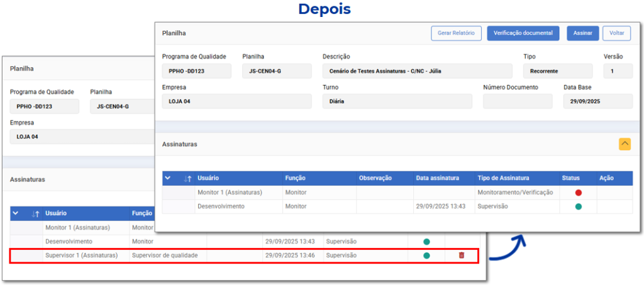This screenshot has width=644, height=285.
Task: Sort by Data assinatura column header
Action: (437, 178)
